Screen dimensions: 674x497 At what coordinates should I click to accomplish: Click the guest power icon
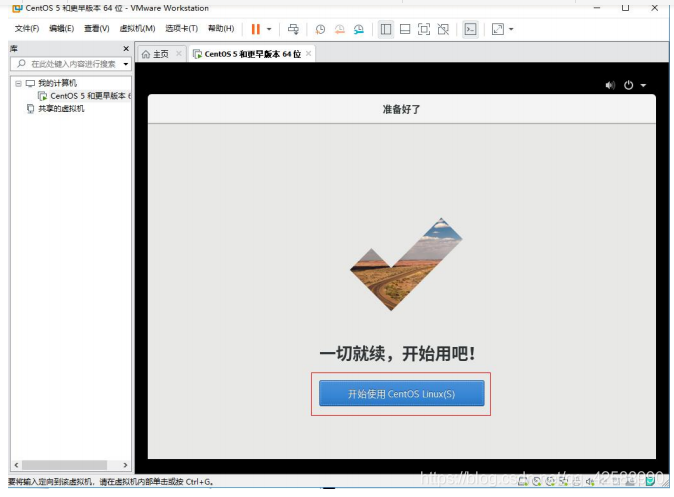pos(628,85)
